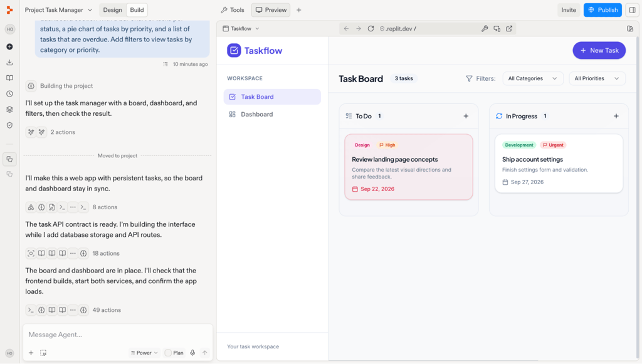The width and height of the screenshot is (642, 364).
Task: Open the Project Task Manager dropdown
Action: 58,10
